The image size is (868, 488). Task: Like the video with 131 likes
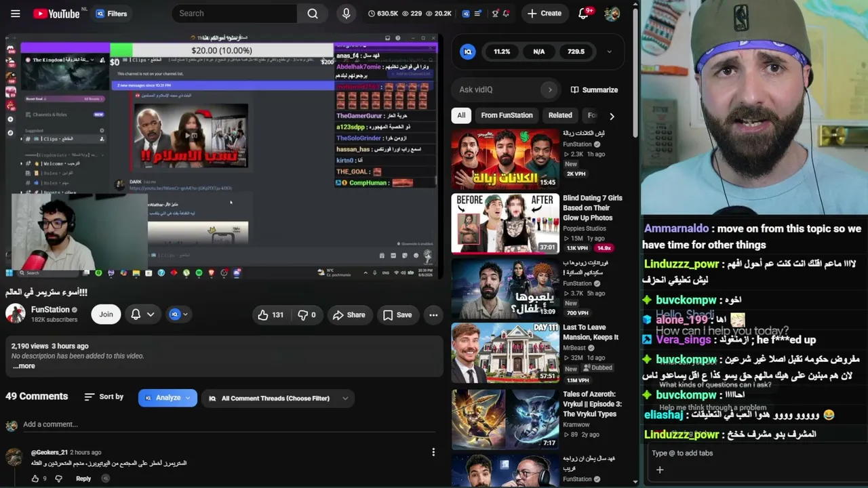(x=270, y=314)
